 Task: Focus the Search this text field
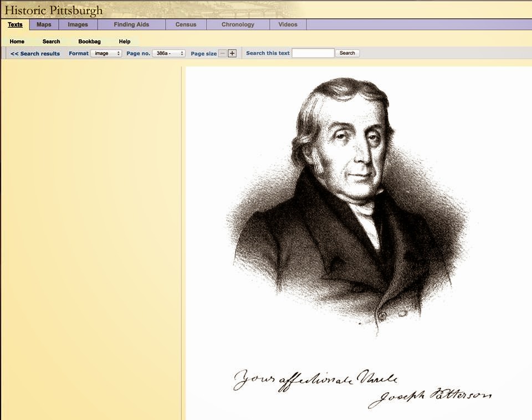coord(313,53)
